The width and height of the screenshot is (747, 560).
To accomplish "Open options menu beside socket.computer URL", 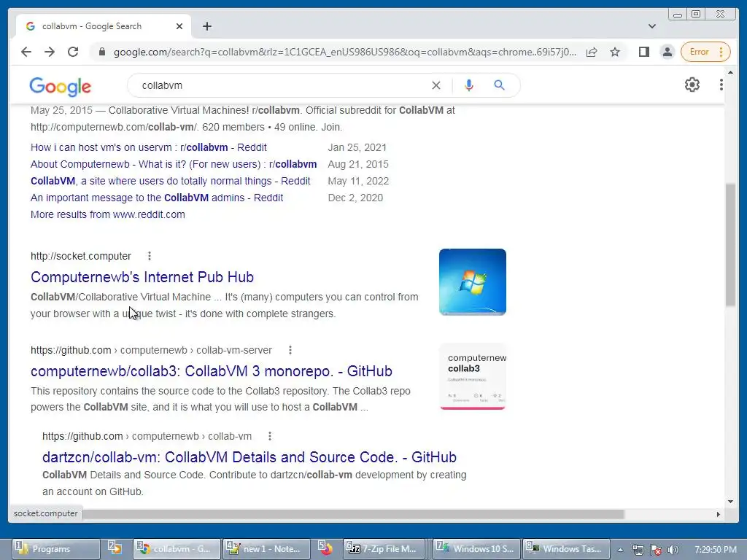I will [150, 256].
